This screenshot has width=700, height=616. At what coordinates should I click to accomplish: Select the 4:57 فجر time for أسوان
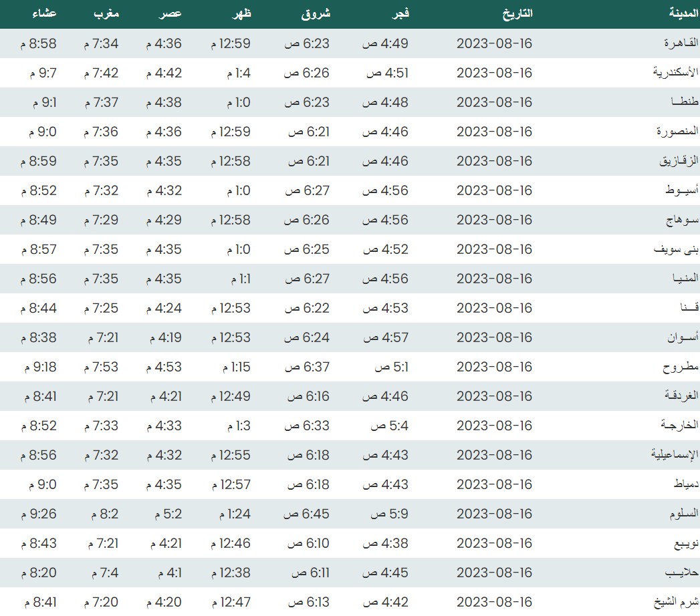385,337
